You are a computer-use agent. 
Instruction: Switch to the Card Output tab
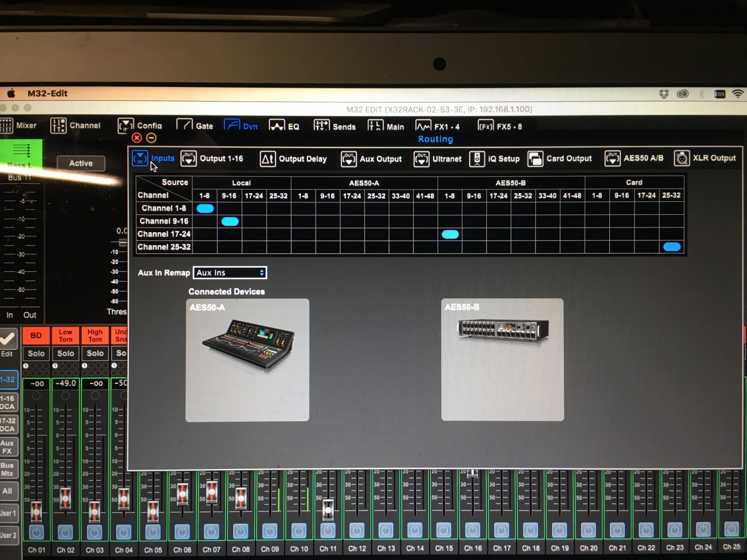(560, 159)
